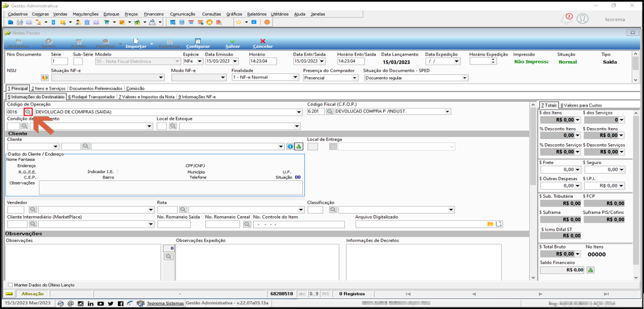The image size is (644, 309).
Task: Open the Classificação search magnifier
Action: pyautogui.click(x=333, y=210)
